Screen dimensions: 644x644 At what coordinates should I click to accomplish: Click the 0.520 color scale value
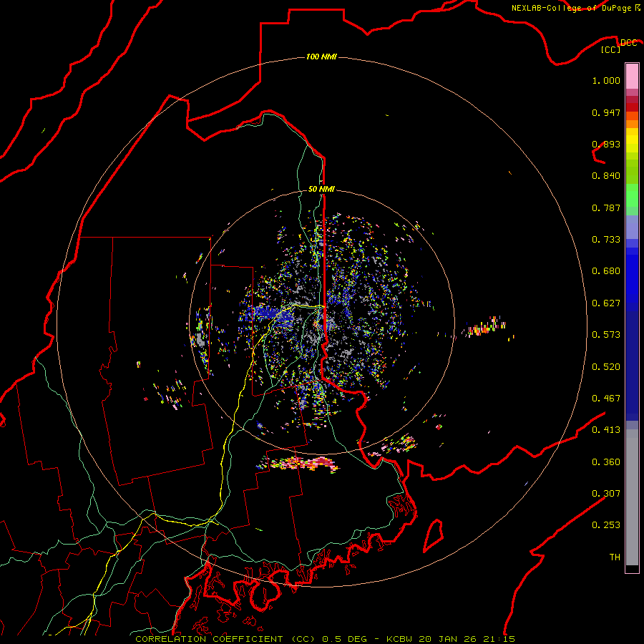click(x=606, y=367)
